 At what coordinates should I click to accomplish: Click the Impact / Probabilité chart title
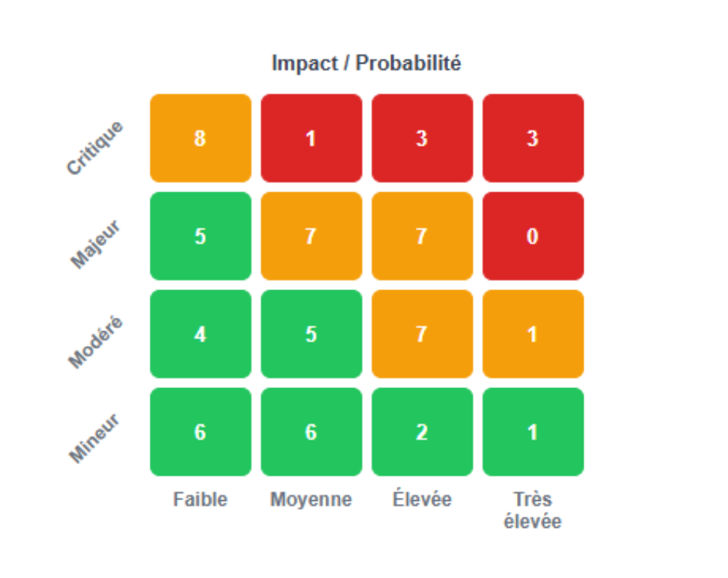[366, 64]
